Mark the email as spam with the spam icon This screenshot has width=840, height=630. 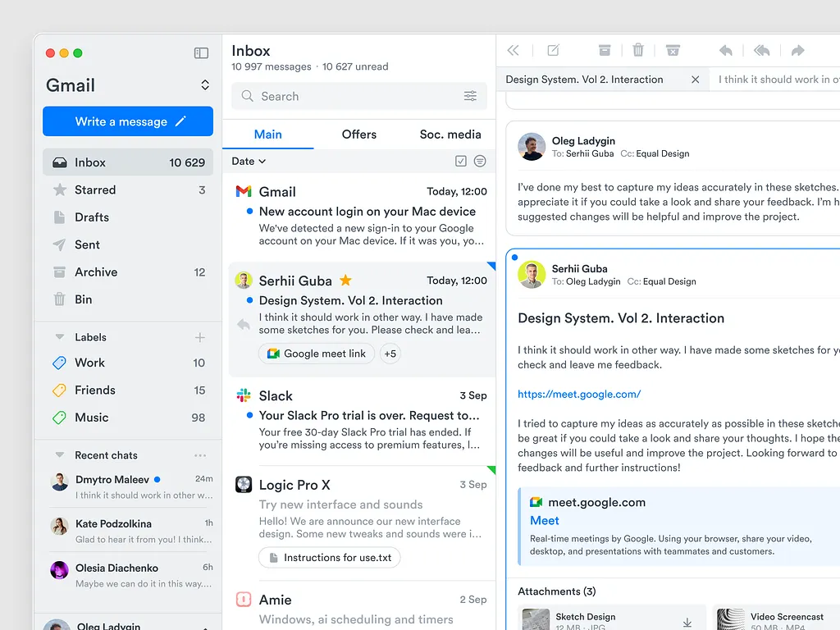click(x=673, y=50)
